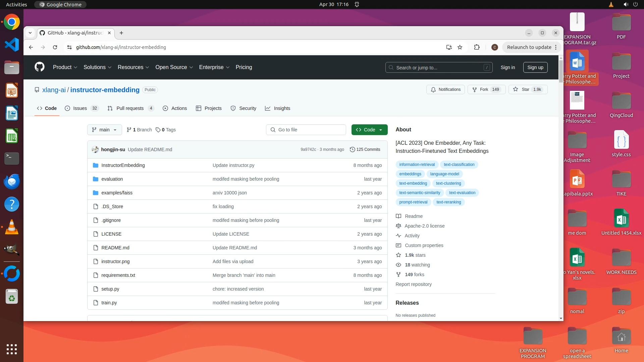Click the GitHub Octocat logo

pos(40,67)
